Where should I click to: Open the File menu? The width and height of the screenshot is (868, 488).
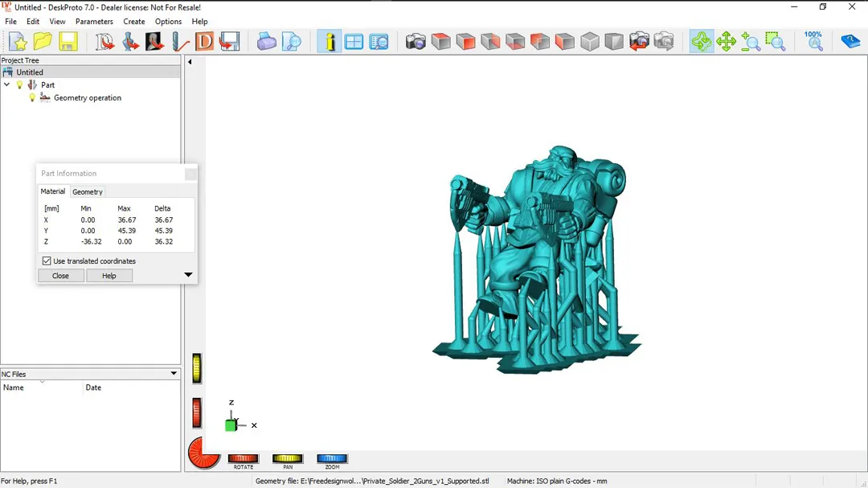pos(11,22)
